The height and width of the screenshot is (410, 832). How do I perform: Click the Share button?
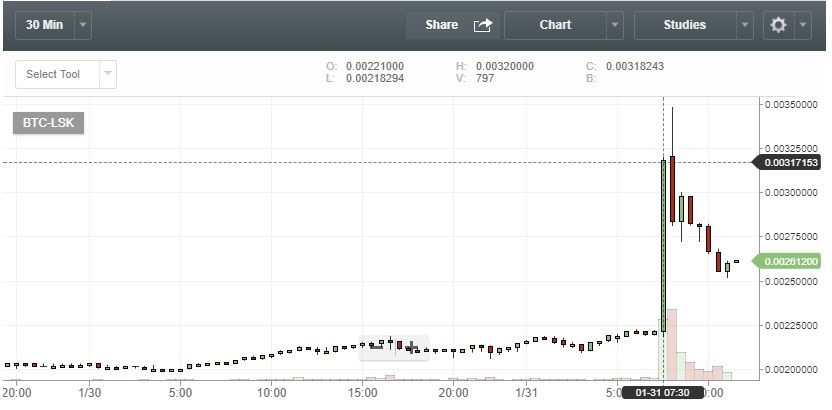click(453, 25)
